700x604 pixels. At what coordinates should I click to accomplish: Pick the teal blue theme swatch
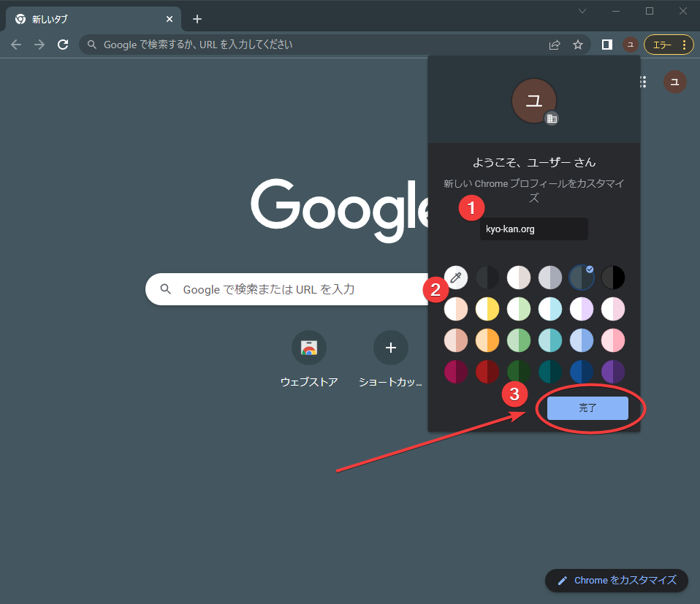[x=550, y=340]
